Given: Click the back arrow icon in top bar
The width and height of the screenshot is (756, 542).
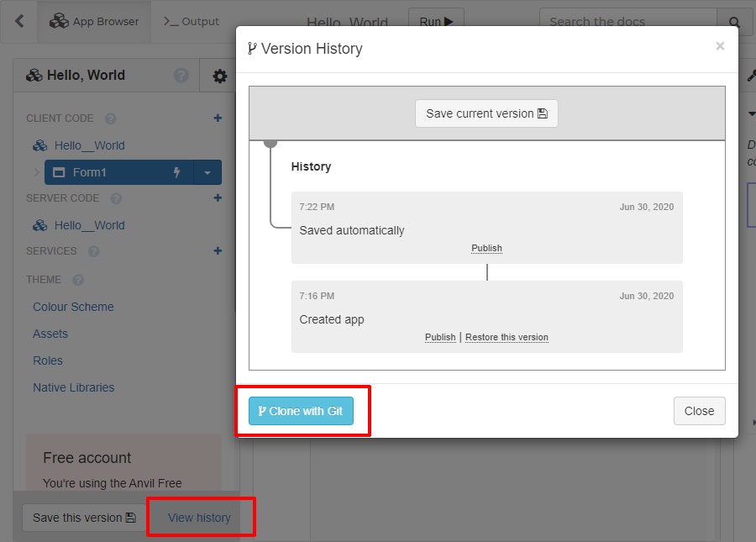Looking at the screenshot, I should tap(19, 21).
